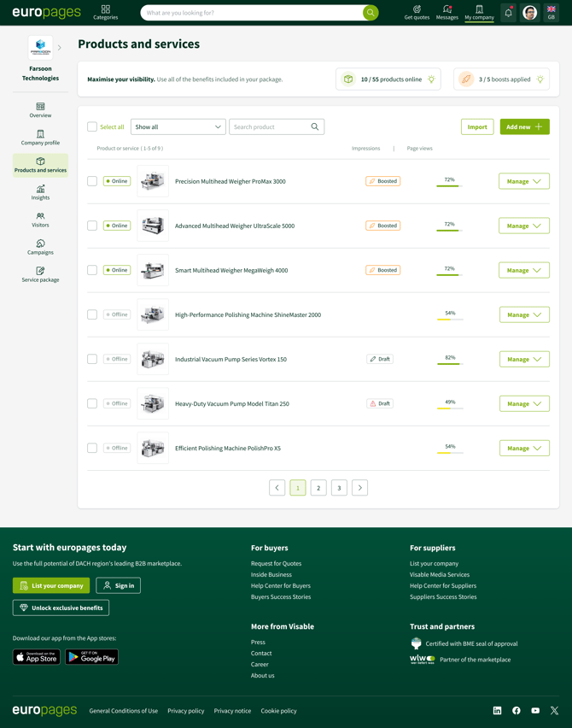Click the 72% progress bar for ProMax 3000

click(x=450, y=185)
